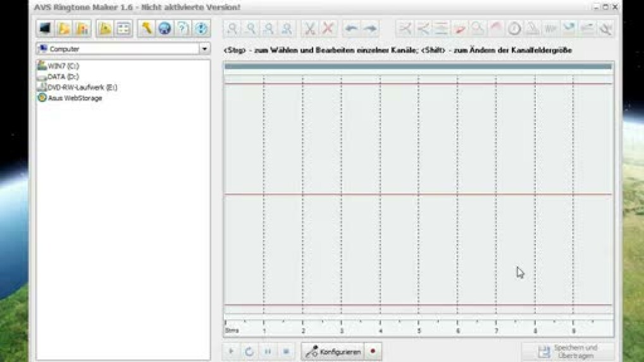
Task: Click the Konfigurieren button
Action: 333,351
